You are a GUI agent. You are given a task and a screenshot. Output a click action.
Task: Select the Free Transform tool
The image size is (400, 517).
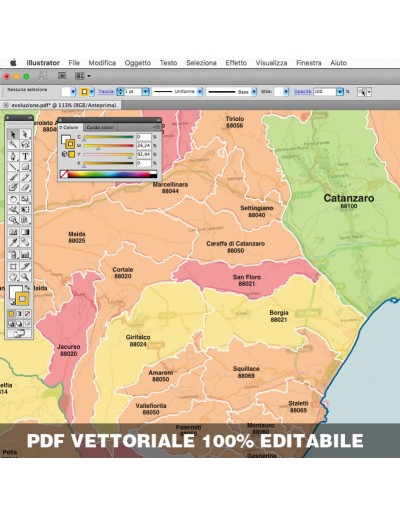25,209
